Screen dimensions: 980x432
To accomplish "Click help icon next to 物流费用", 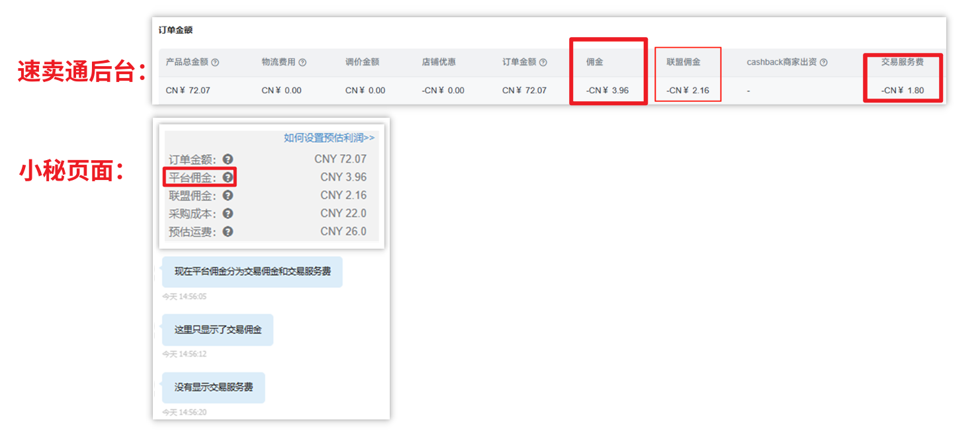I will tap(302, 62).
